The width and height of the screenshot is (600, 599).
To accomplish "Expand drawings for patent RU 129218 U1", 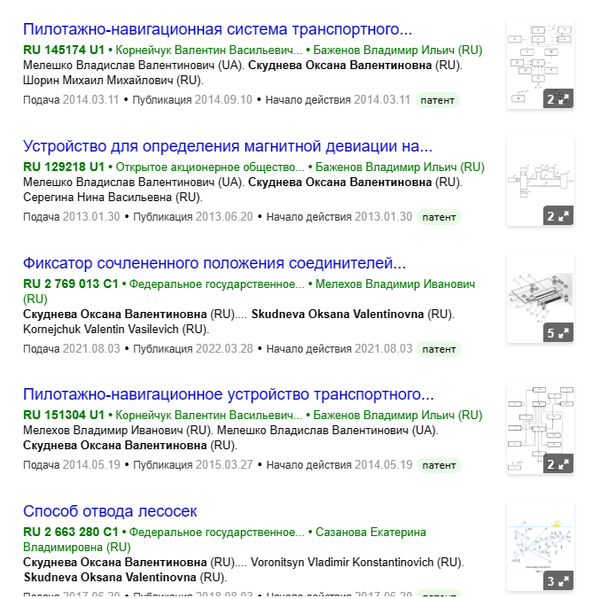I will coord(558,217).
